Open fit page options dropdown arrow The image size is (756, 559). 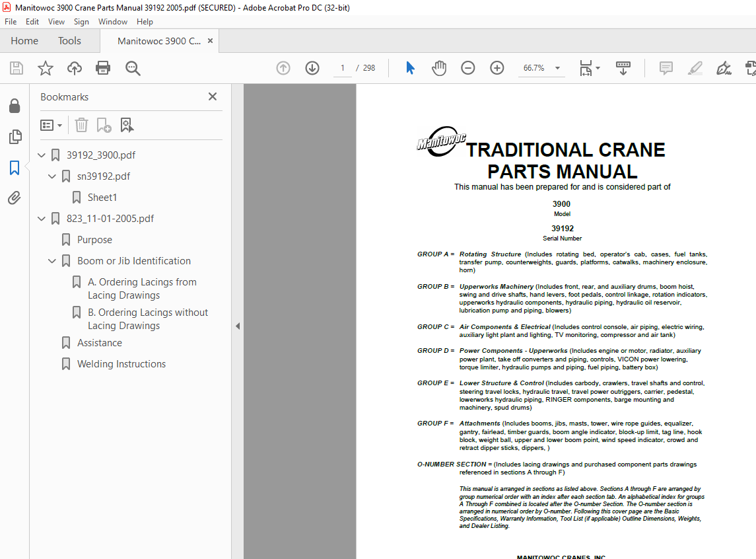pyautogui.click(x=598, y=68)
